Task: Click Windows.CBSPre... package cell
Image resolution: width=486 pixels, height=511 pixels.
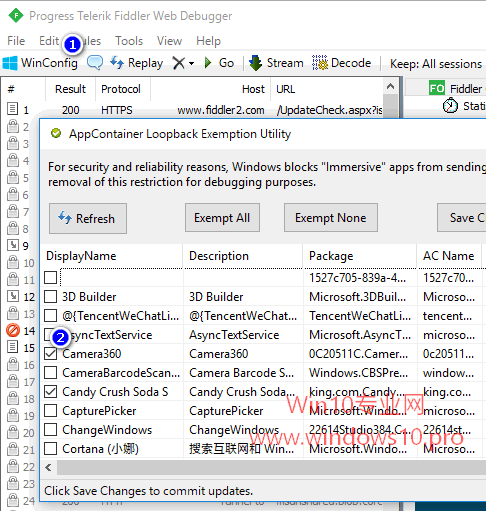Action: pyautogui.click(x=358, y=373)
